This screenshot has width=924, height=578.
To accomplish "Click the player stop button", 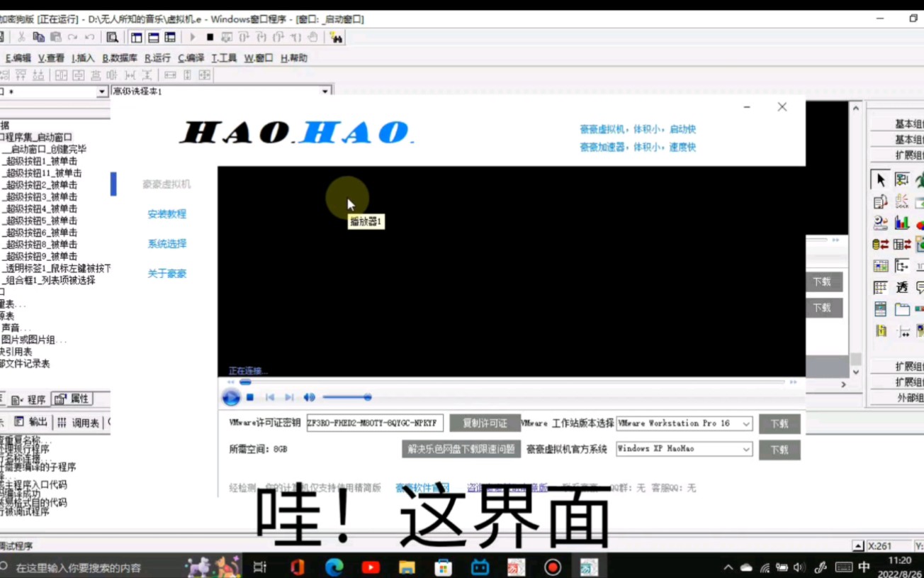I will coord(250,397).
